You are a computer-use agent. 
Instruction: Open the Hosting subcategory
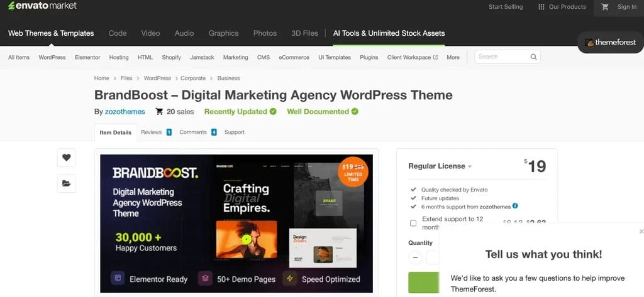pyautogui.click(x=119, y=57)
